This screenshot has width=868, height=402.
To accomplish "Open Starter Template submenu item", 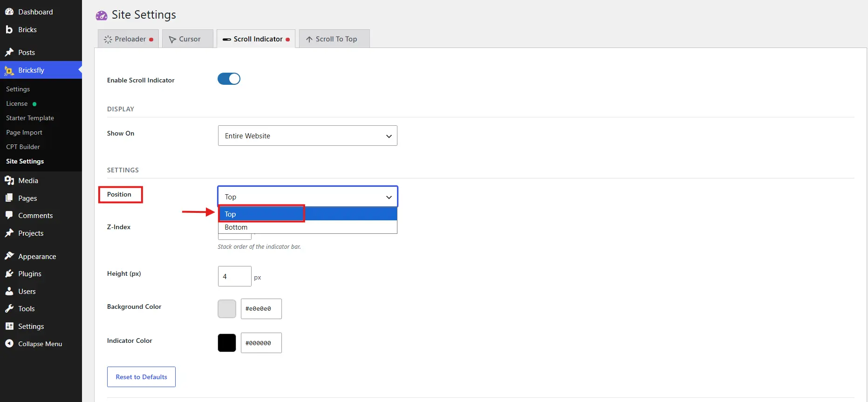I will pyautogui.click(x=30, y=118).
